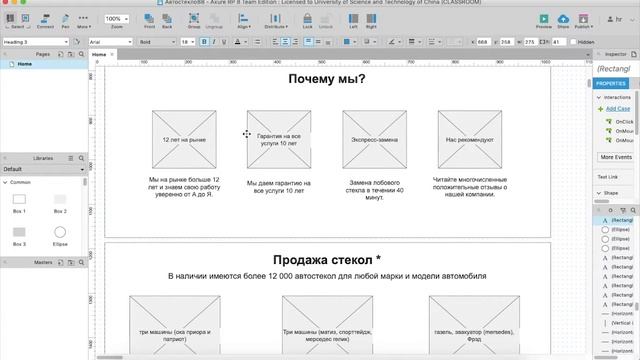Image resolution: width=640 pixels, height=360 pixels.
Task: Click the Preview button
Action: (x=544, y=21)
